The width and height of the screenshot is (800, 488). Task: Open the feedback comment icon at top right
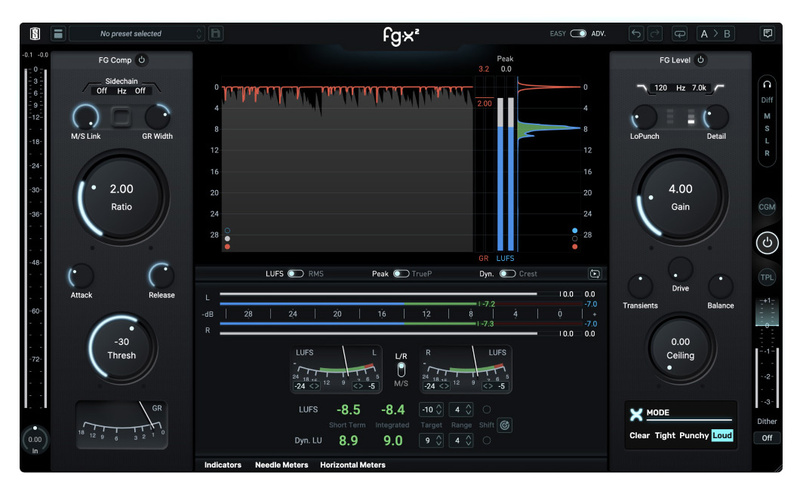[767, 34]
